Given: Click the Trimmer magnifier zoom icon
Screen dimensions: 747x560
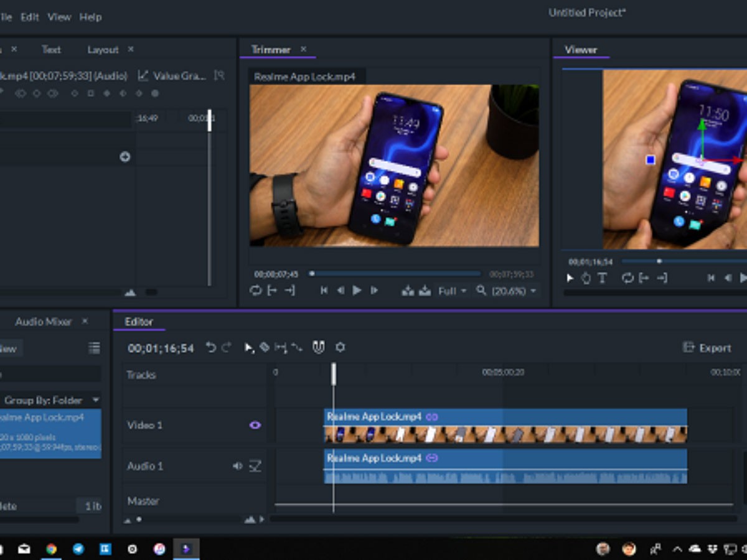Looking at the screenshot, I should coord(481,290).
